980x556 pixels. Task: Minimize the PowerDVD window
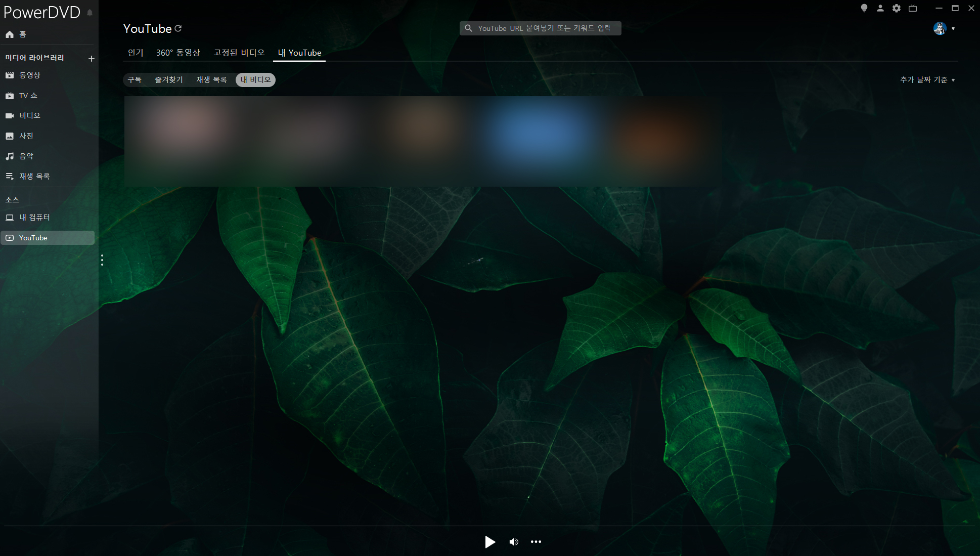click(939, 8)
